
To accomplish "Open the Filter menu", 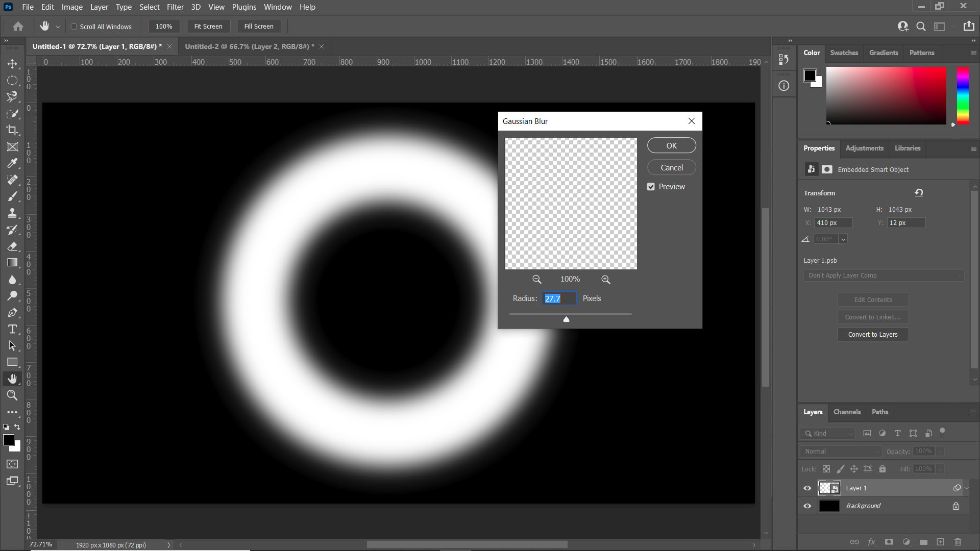I will click(x=175, y=7).
